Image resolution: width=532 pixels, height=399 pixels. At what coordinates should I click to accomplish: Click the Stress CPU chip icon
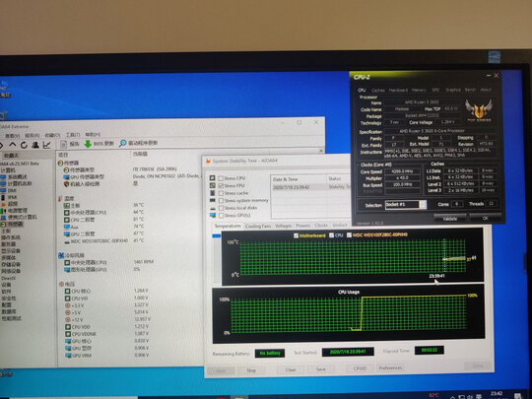coord(213,178)
